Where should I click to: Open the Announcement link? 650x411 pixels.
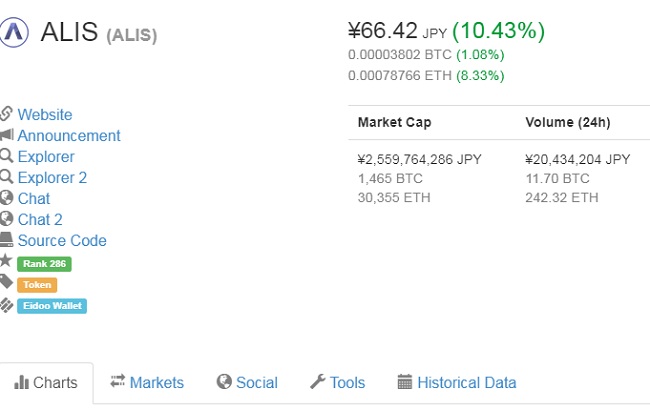(x=69, y=136)
